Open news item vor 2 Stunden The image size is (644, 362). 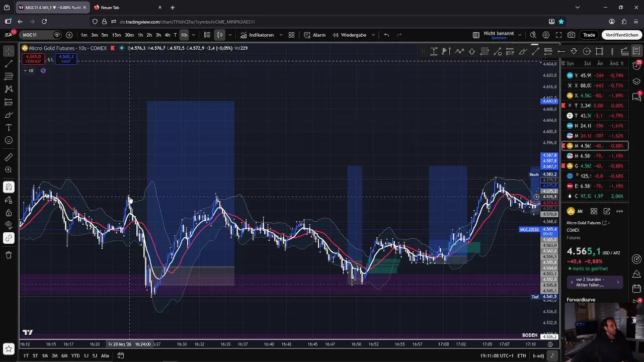594,282
